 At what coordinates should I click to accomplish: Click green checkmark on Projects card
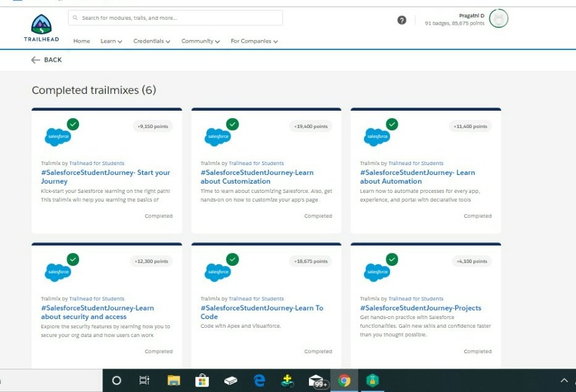tap(392, 259)
